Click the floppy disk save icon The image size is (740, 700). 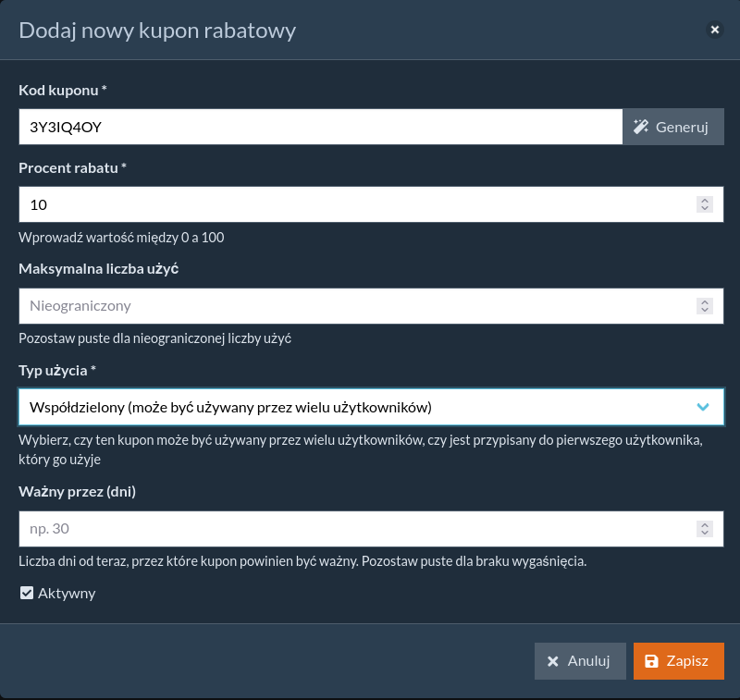tap(651, 661)
